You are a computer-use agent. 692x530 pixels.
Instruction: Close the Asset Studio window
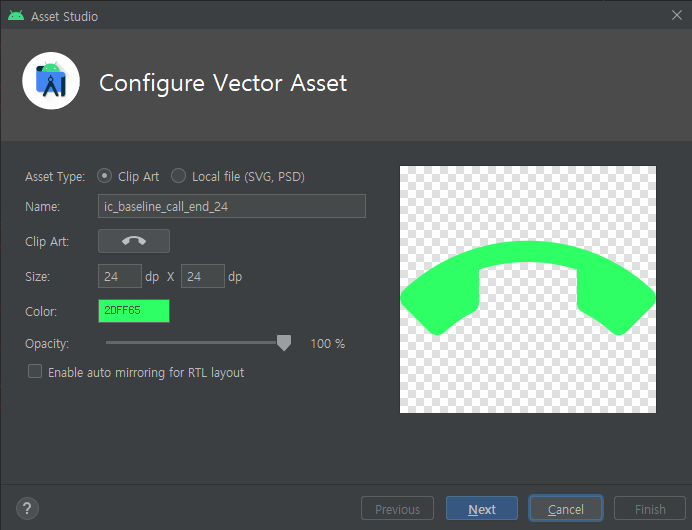(677, 15)
